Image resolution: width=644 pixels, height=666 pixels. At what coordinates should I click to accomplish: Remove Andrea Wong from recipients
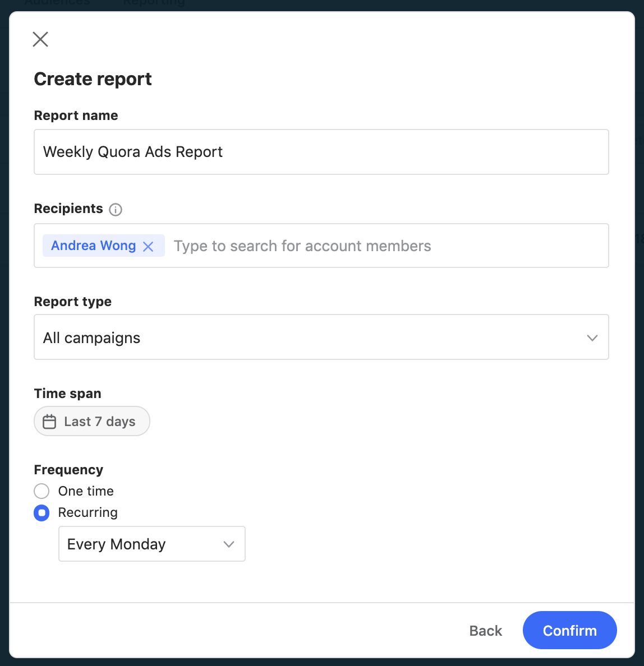point(148,247)
